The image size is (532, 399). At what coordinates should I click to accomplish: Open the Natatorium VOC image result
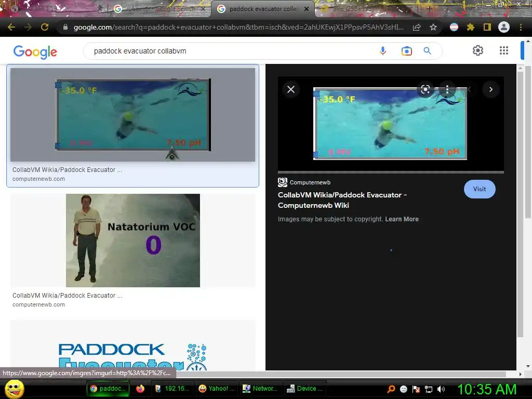click(x=132, y=240)
